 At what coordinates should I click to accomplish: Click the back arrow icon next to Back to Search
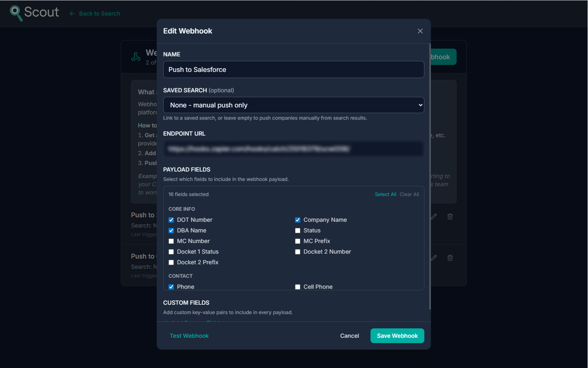point(72,13)
